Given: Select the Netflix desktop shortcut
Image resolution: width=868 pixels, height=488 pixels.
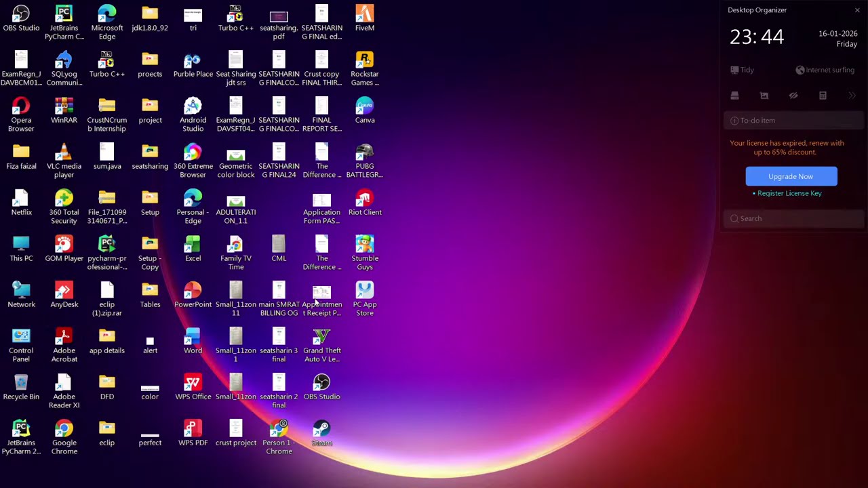Looking at the screenshot, I should (21, 203).
